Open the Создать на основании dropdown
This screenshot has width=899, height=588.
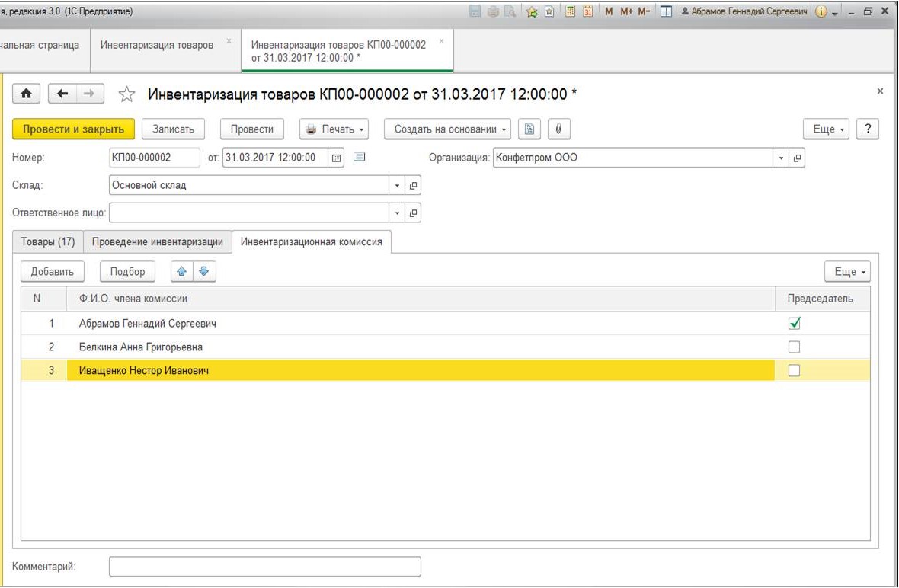[x=446, y=129]
